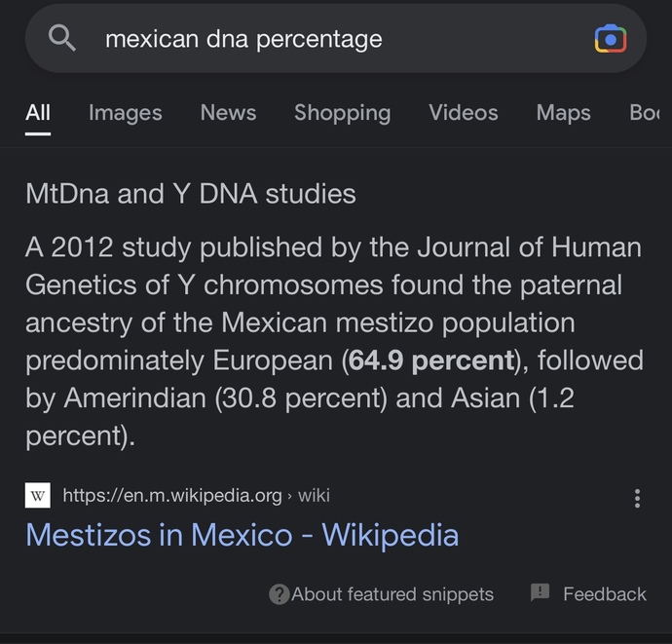Click the Wikipedia favicon

38,495
